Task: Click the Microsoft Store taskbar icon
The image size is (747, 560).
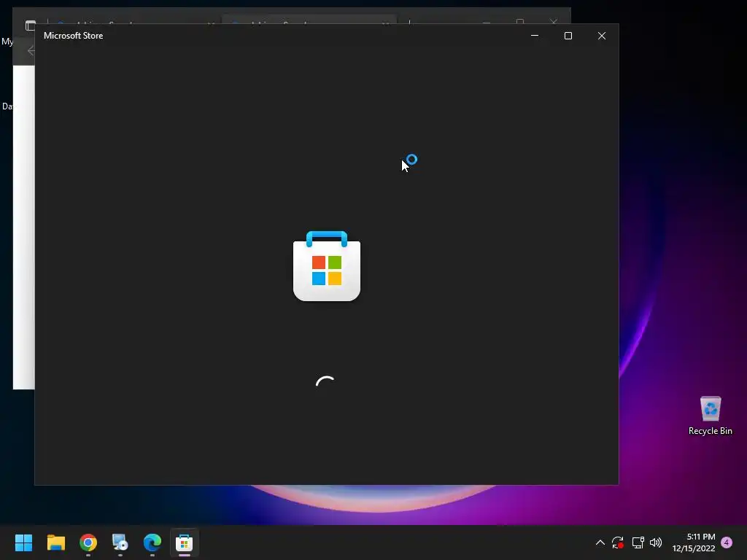Action: pyautogui.click(x=185, y=542)
